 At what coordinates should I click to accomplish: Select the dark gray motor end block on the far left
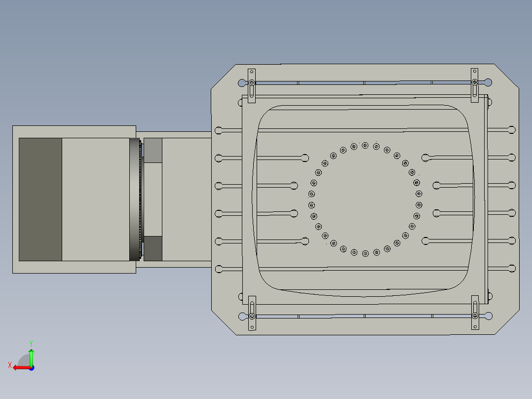point(40,199)
